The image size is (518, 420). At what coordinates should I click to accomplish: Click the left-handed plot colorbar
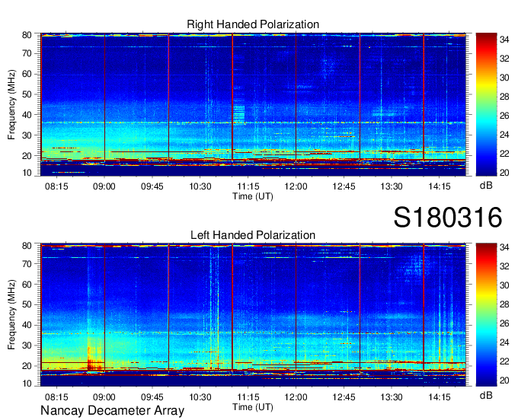[486, 315]
